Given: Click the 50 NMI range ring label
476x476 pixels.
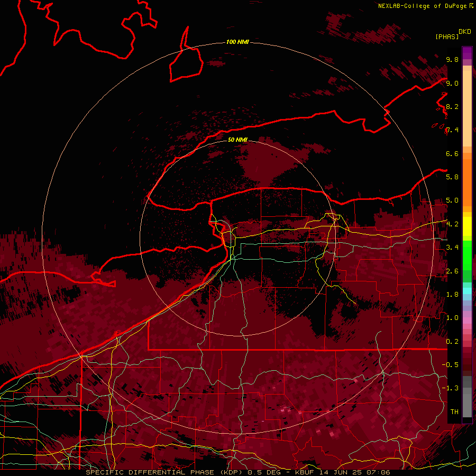Looking at the screenshot, I should [x=237, y=140].
